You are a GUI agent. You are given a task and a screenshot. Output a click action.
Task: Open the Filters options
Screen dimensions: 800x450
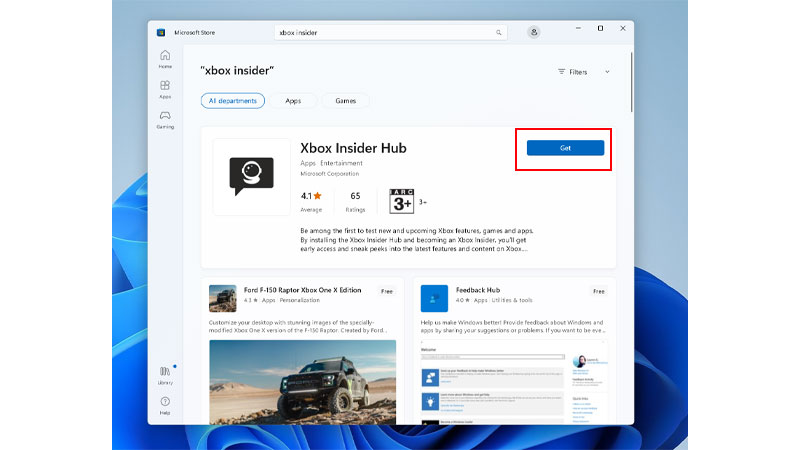(572, 72)
